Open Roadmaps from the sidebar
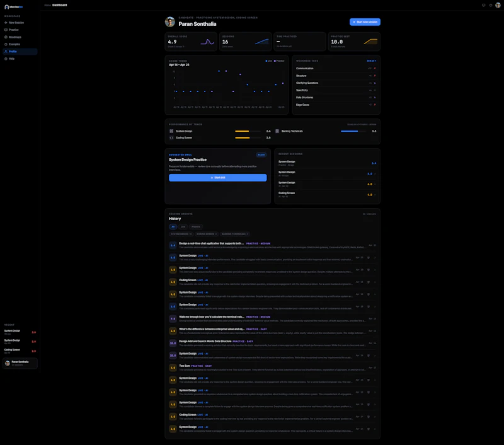 20,37
